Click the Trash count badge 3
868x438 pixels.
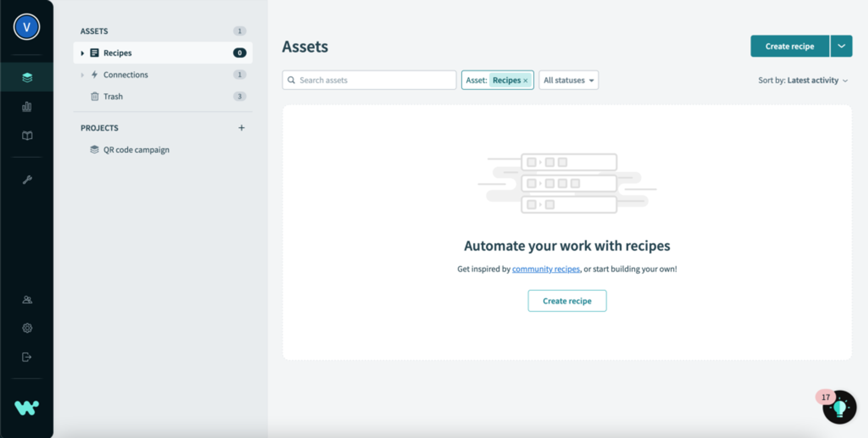click(240, 96)
